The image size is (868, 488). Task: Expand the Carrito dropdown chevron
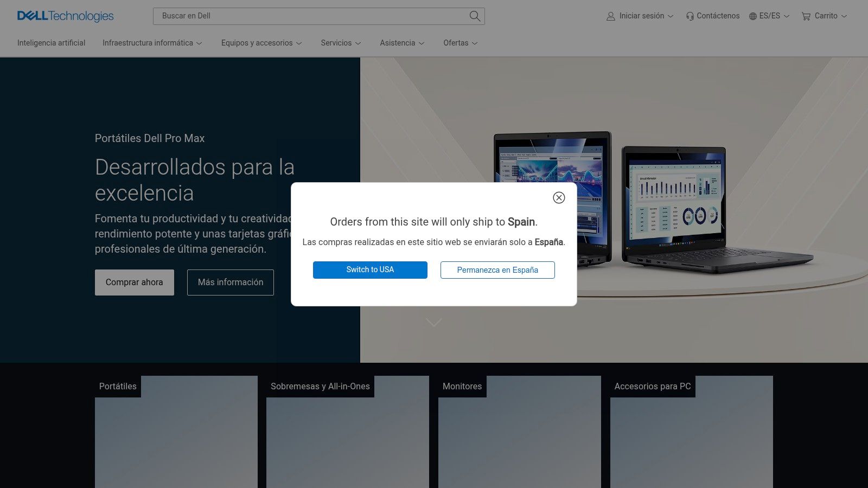[x=844, y=16]
